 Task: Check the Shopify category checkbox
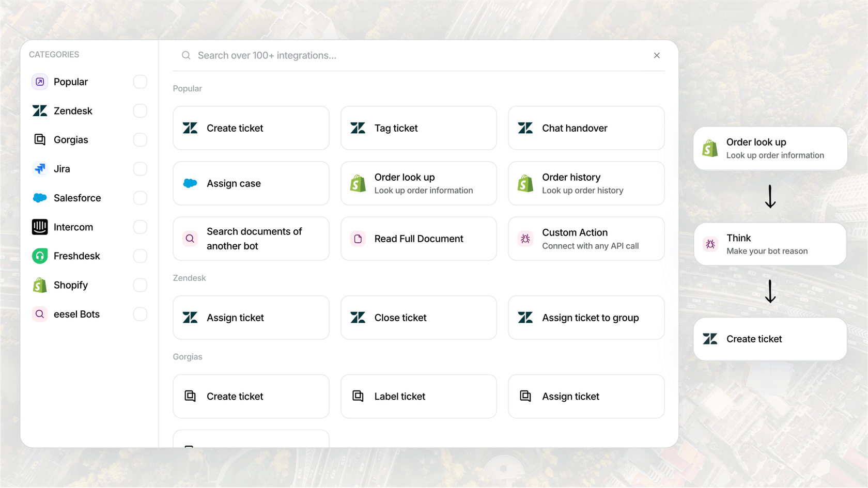[140, 285]
